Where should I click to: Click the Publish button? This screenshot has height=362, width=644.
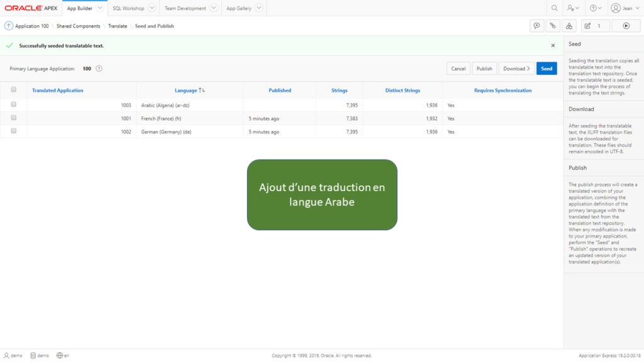coord(484,69)
